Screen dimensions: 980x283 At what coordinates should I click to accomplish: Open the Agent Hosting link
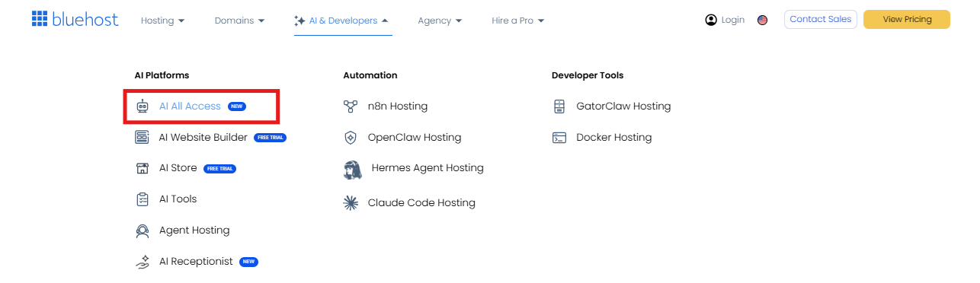pos(194,231)
